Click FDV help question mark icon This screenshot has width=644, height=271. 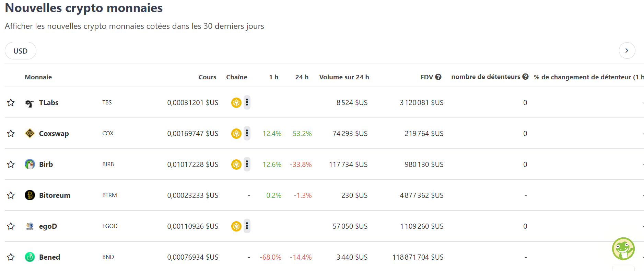click(438, 77)
